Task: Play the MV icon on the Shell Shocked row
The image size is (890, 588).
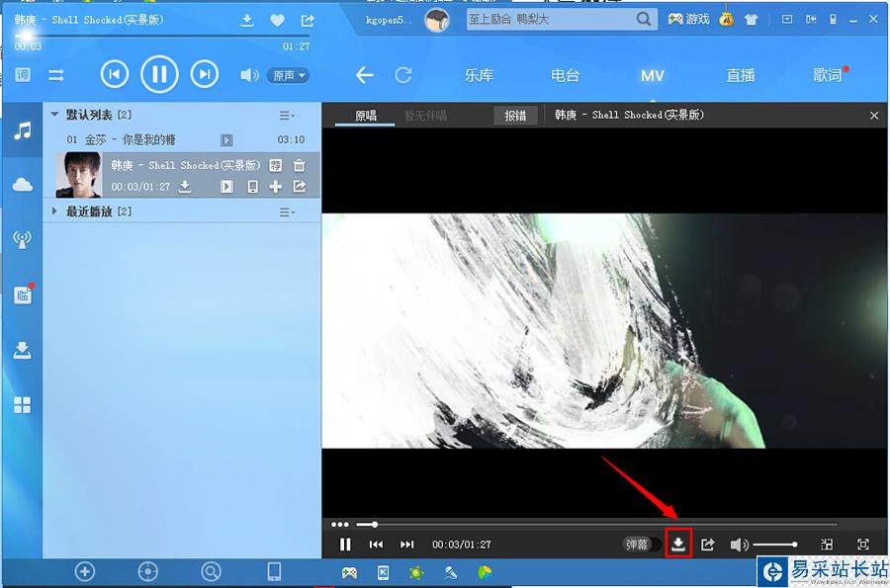Action: click(x=226, y=187)
